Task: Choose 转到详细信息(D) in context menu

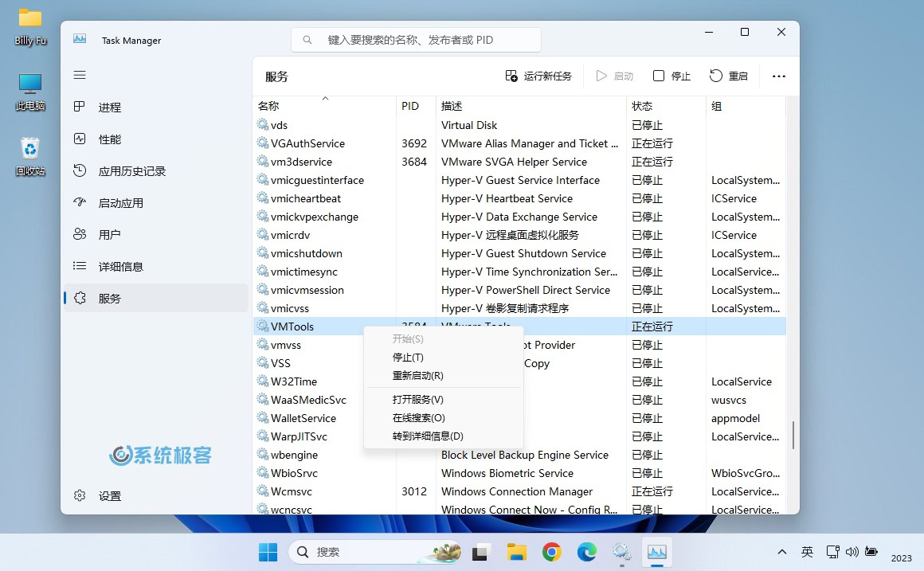Action: 444,436
